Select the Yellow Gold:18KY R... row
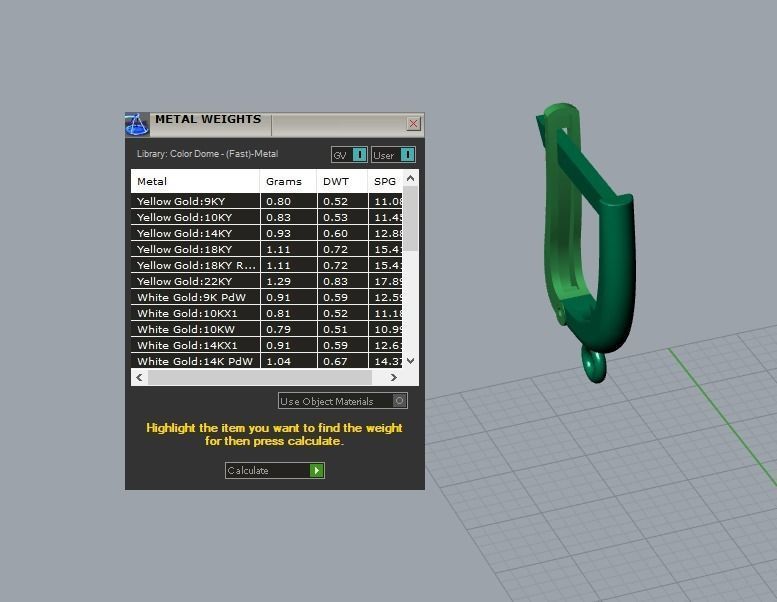The image size is (777, 602). [267, 265]
